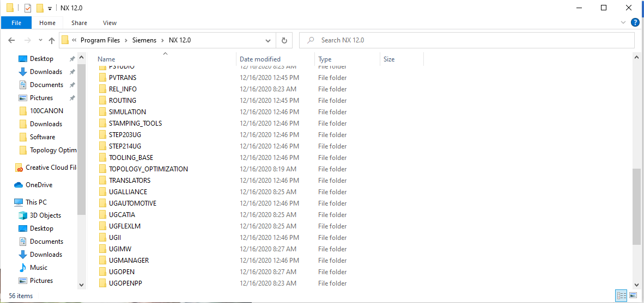The height and width of the screenshot is (303, 644).
Task: Click the OneDrive cloud icon
Action: tap(19, 185)
